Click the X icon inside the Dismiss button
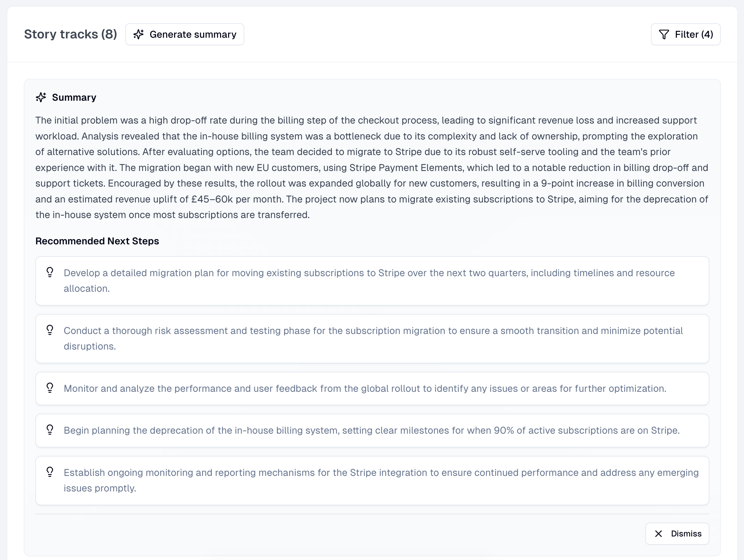This screenshot has height=560, width=744. (659, 534)
